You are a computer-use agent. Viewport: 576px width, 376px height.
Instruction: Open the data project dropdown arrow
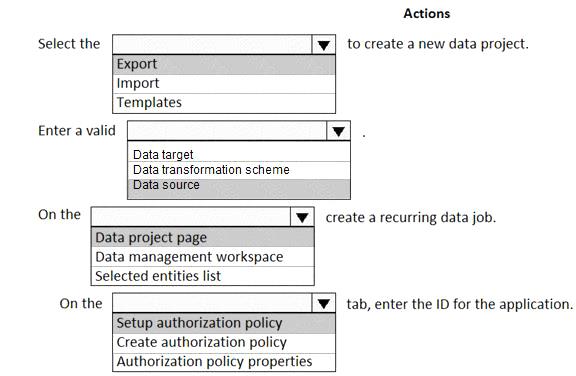pos(324,45)
